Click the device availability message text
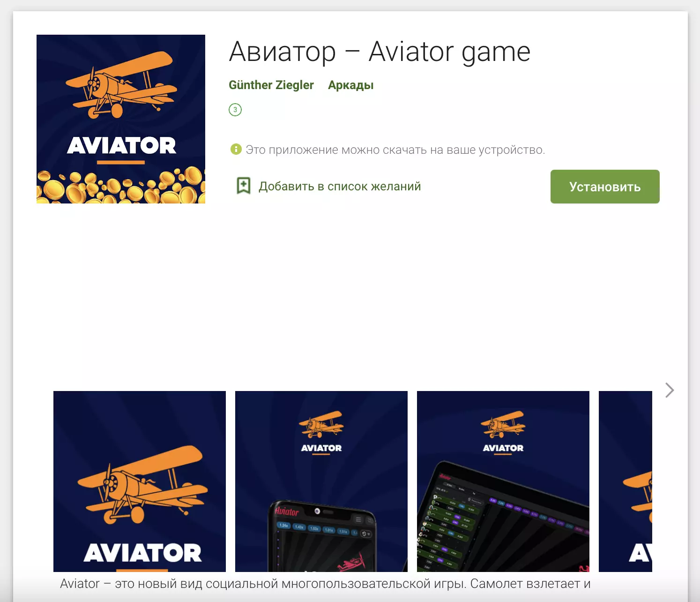This screenshot has height=602, width=700. click(x=395, y=150)
